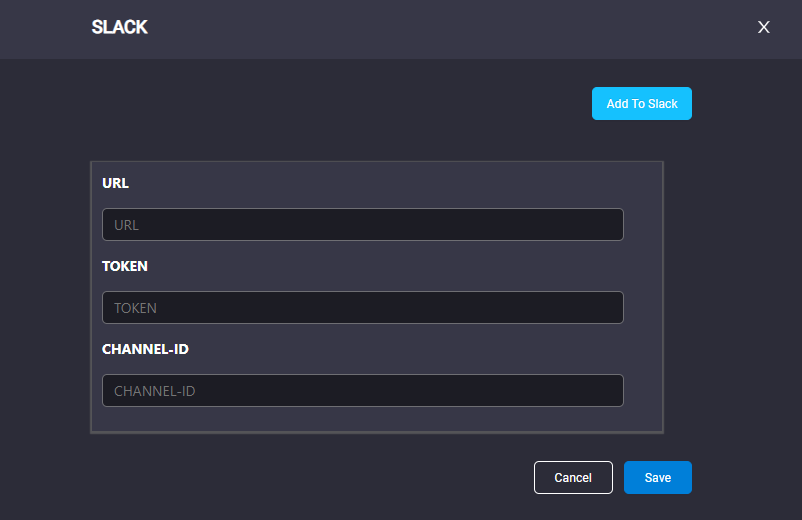Image resolution: width=802 pixels, height=520 pixels.
Task: Focus the URL input field
Action: point(363,224)
